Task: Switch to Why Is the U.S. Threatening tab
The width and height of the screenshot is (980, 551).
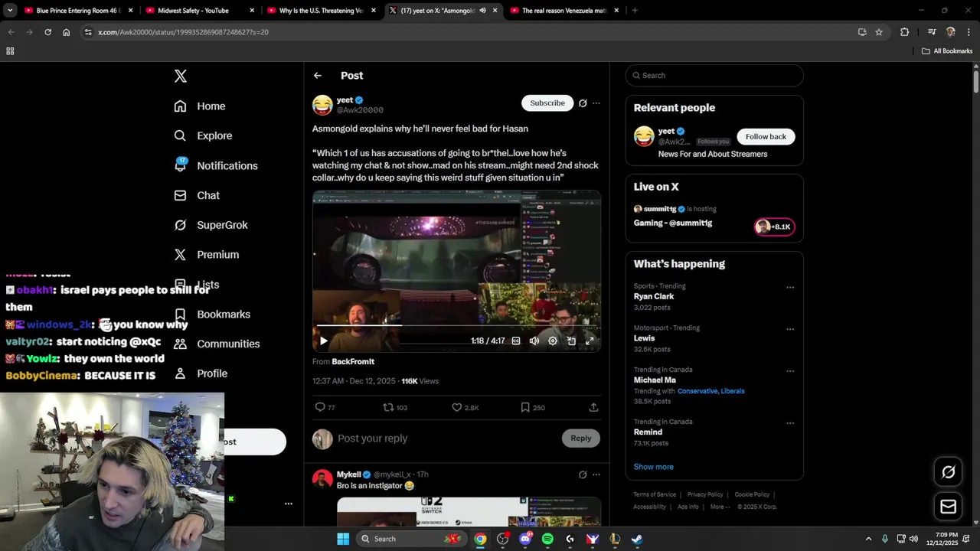Action: pos(322,11)
